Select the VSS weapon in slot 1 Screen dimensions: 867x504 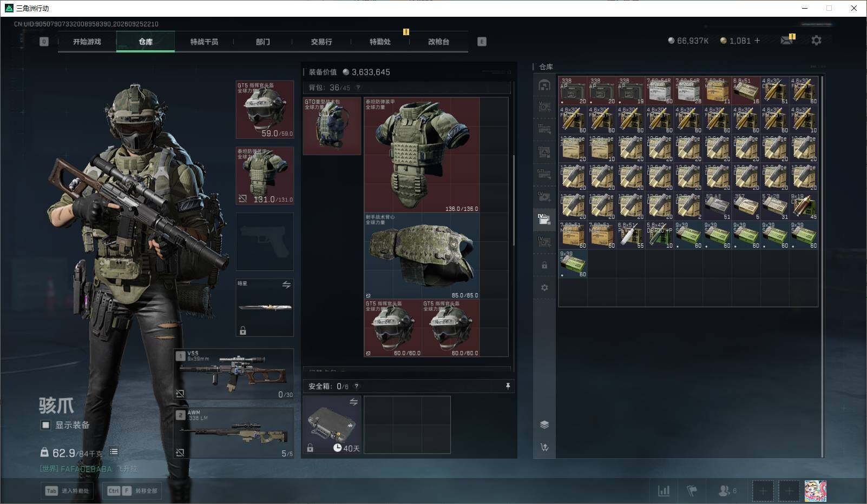coord(234,374)
